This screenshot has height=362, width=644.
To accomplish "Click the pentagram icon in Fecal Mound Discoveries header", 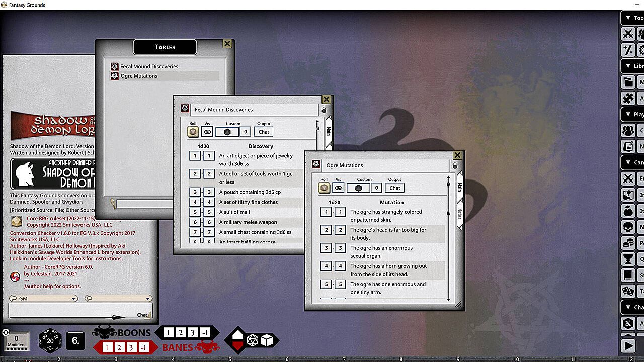I will click(x=185, y=109).
